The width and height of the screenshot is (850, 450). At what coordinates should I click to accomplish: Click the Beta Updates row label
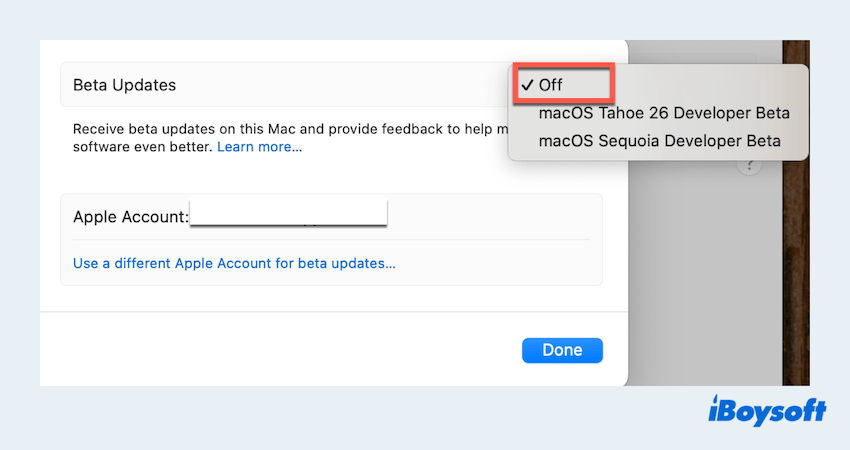point(124,85)
